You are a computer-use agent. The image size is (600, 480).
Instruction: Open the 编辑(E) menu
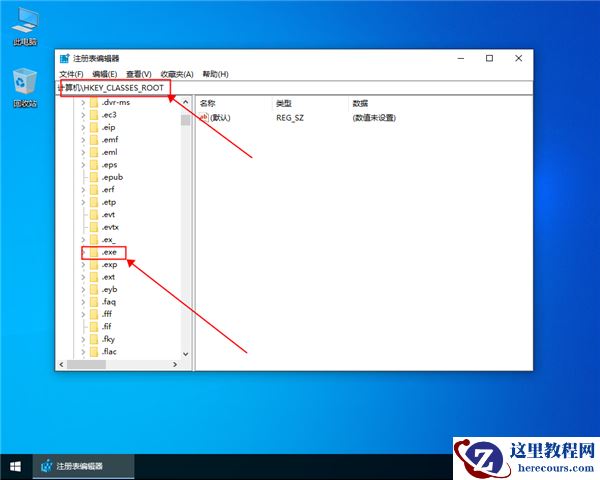tap(104, 74)
